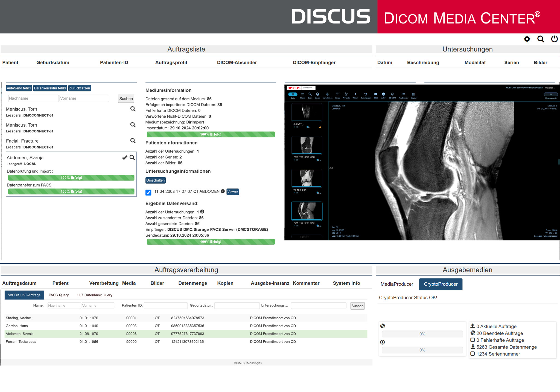The image size is (560, 392).
Task: Toggle the Measurements switch in viewer
Action: 550,94
